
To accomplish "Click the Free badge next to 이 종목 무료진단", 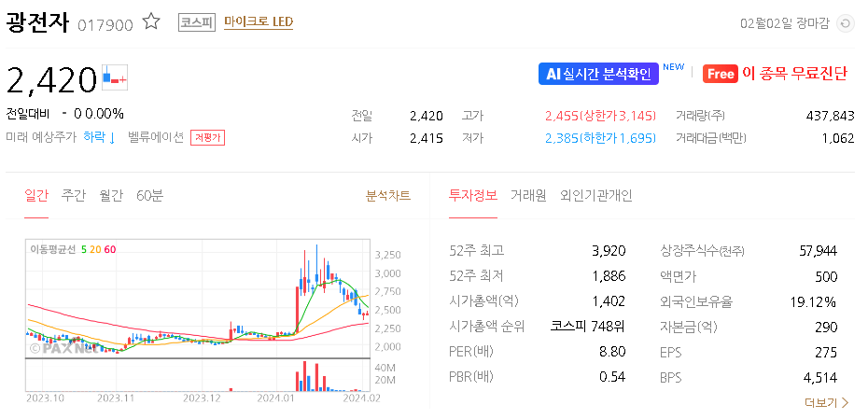I will click(721, 74).
